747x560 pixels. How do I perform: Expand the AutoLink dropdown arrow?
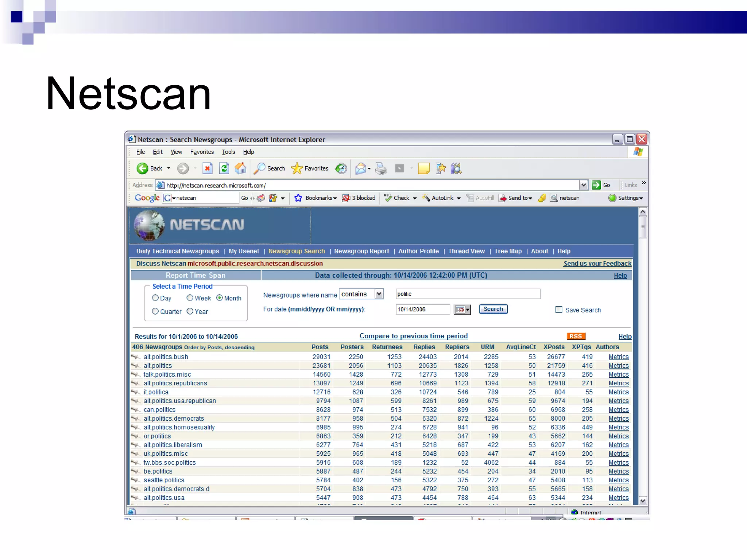[458, 198]
